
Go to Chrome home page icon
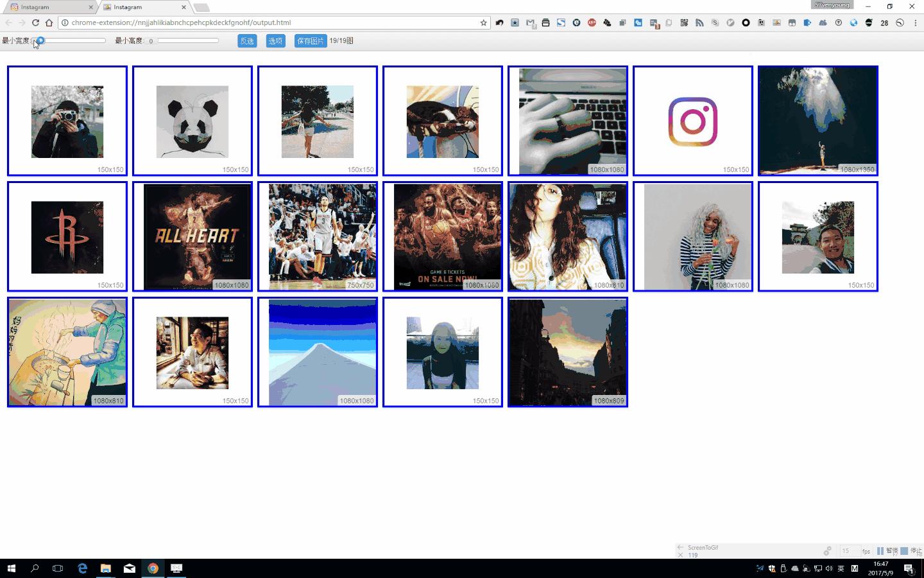49,22
